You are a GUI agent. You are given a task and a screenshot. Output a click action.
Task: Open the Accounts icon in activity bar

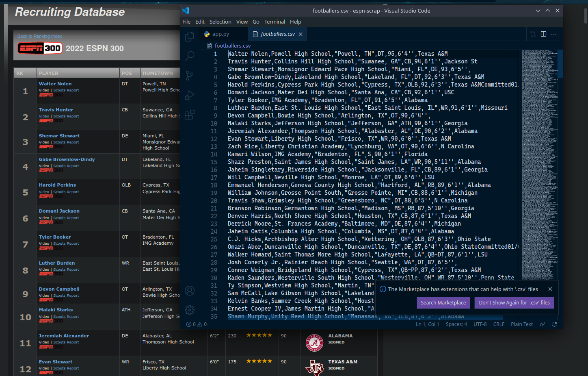coord(189,291)
